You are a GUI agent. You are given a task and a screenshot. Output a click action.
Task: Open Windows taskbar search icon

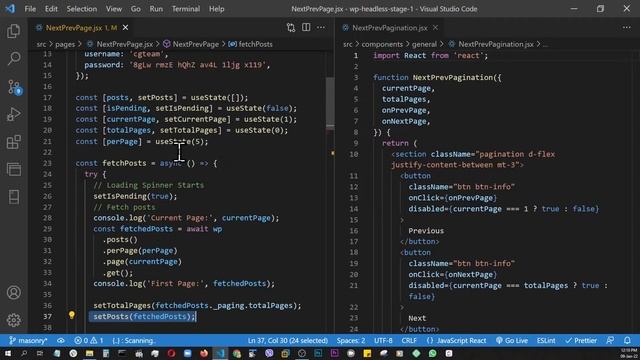tap(24, 353)
